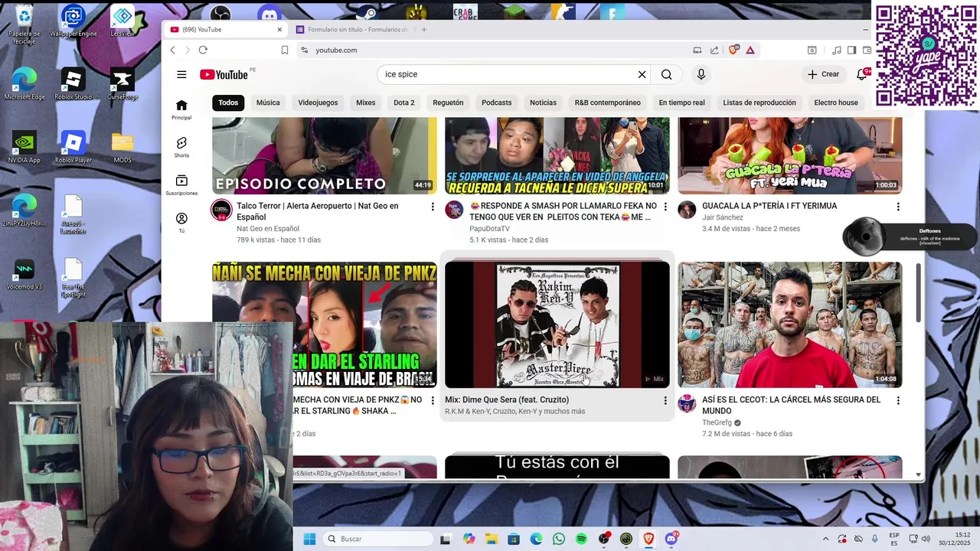Image resolution: width=980 pixels, height=551 pixels.
Task: Open the TheGrefg channel name link
Action: tap(717, 422)
